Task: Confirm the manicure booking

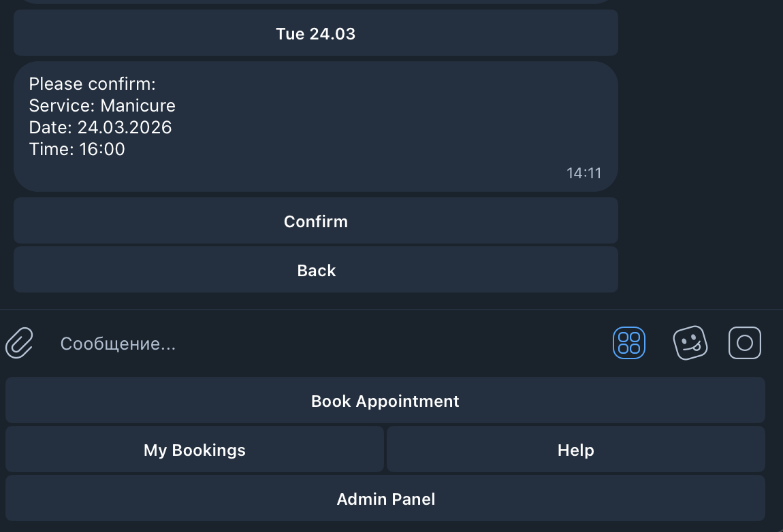Action: tap(316, 221)
